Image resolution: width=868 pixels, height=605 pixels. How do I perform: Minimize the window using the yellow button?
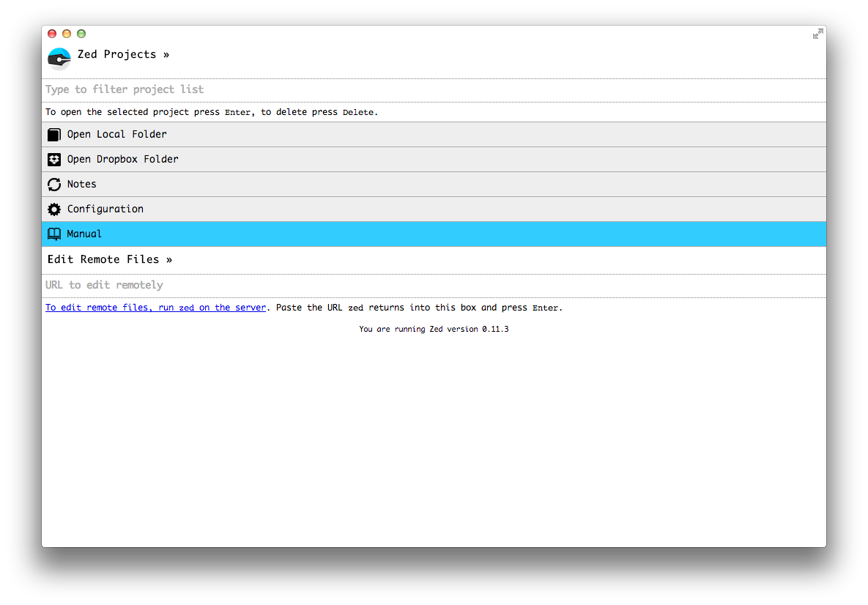coord(67,34)
